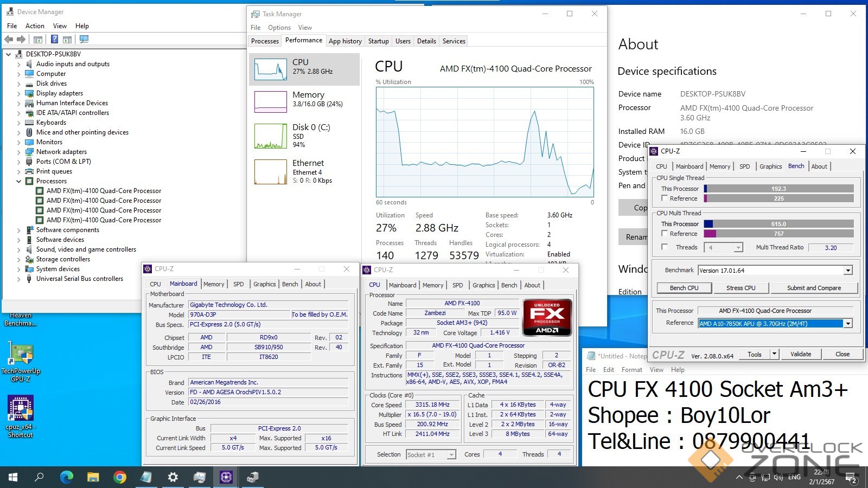Check the CPU Multi Thread Reference checkbox
The height and width of the screenshot is (488, 868).
click(x=665, y=234)
